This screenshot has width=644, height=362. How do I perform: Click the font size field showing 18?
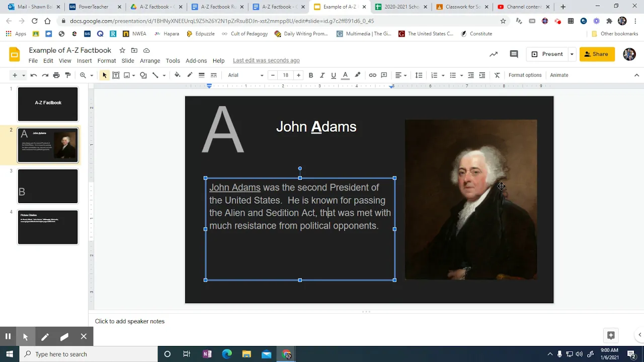[x=286, y=75]
